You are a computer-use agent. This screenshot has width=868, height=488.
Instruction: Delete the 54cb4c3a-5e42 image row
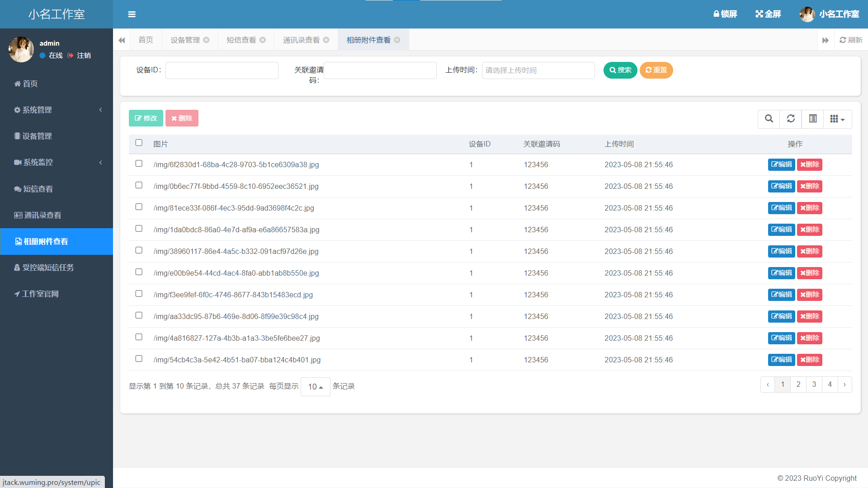click(809, 360)
